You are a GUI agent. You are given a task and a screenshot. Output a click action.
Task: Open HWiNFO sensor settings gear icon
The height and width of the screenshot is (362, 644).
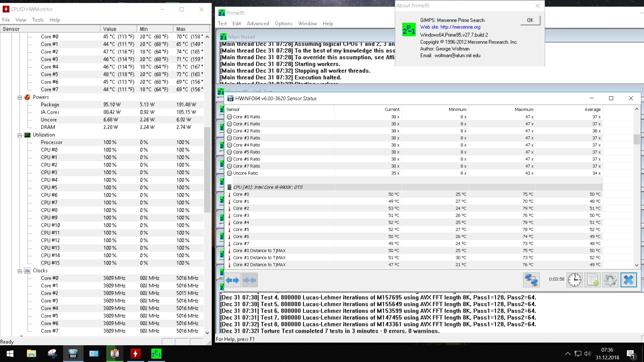pos(610,280)
